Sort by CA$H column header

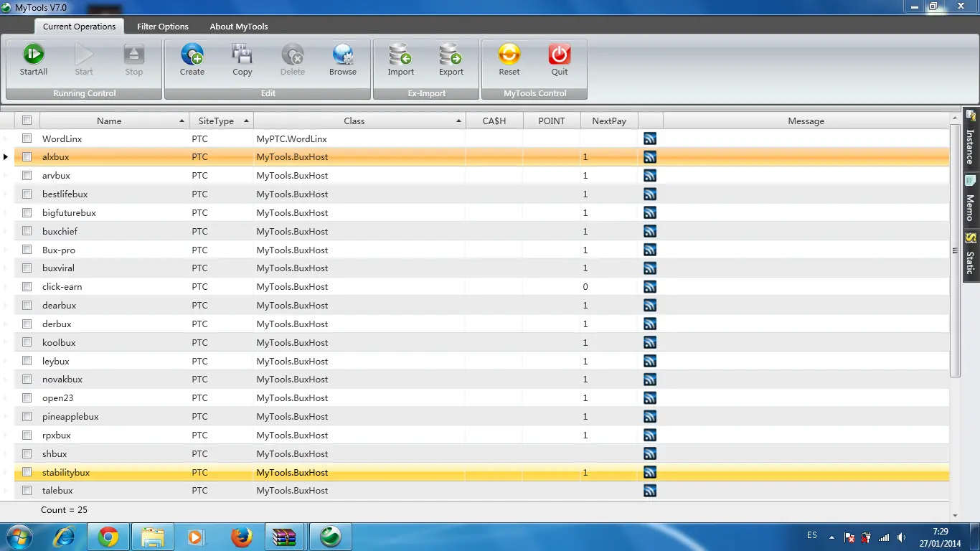[494, 121]
